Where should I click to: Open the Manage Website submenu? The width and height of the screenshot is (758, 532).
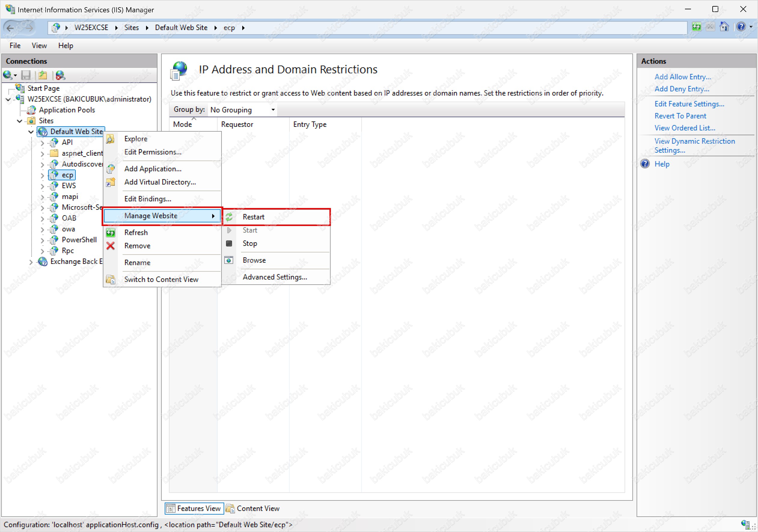162,216
